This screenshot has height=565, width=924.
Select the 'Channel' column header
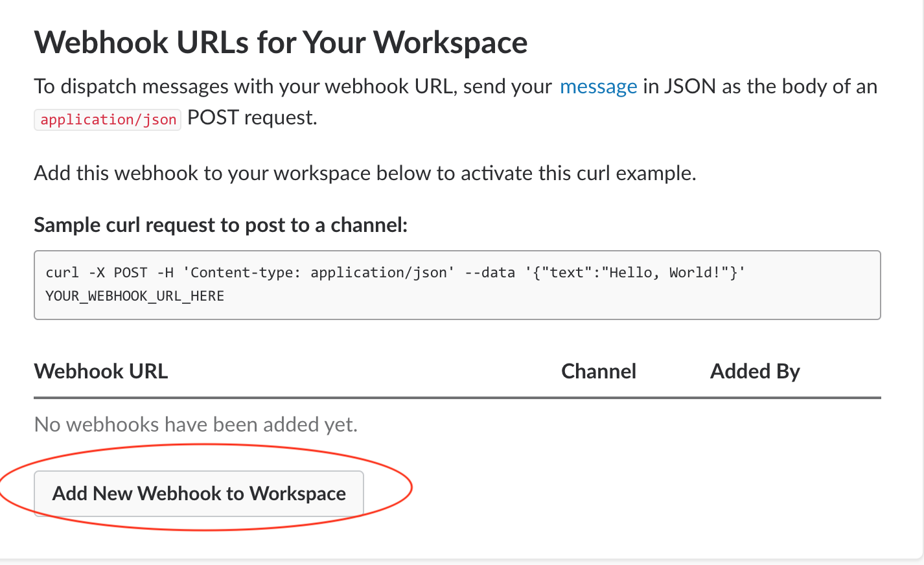[x=599, y=371]
